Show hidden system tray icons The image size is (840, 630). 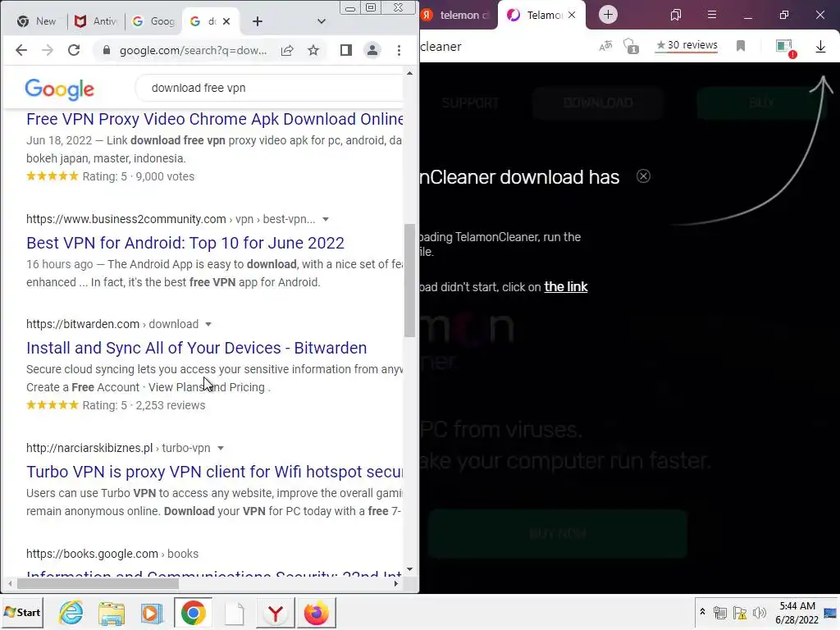(702, 612)
